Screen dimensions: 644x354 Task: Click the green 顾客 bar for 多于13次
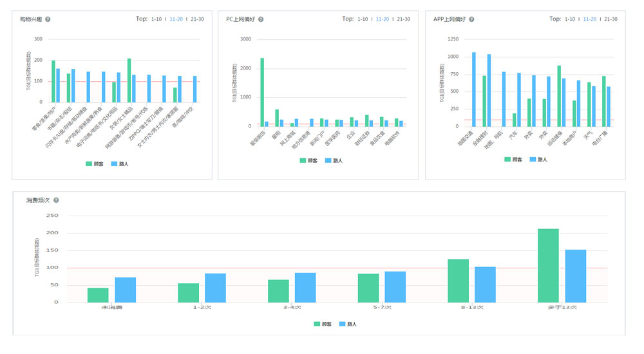[548, 265]
